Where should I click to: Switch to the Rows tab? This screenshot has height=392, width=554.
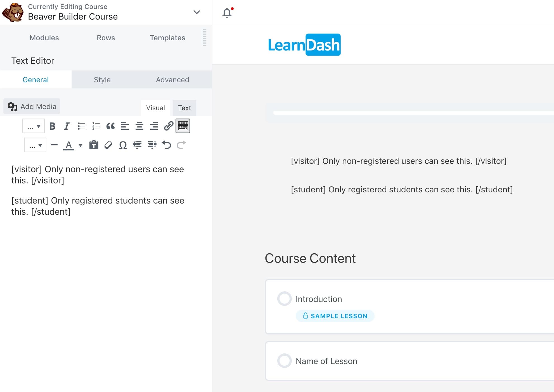pos(106,38)
